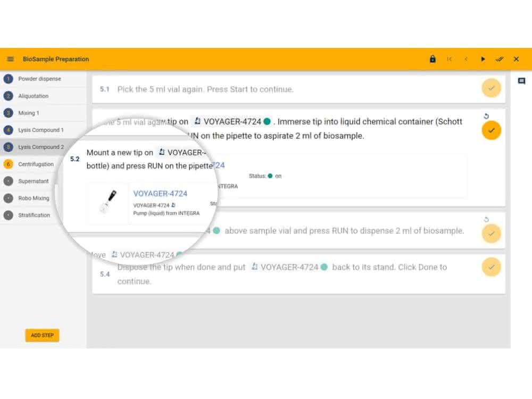Click the ADD STEP button
Image resolution: width=532 pixels, height=399 pixels.
pos(42,335)
